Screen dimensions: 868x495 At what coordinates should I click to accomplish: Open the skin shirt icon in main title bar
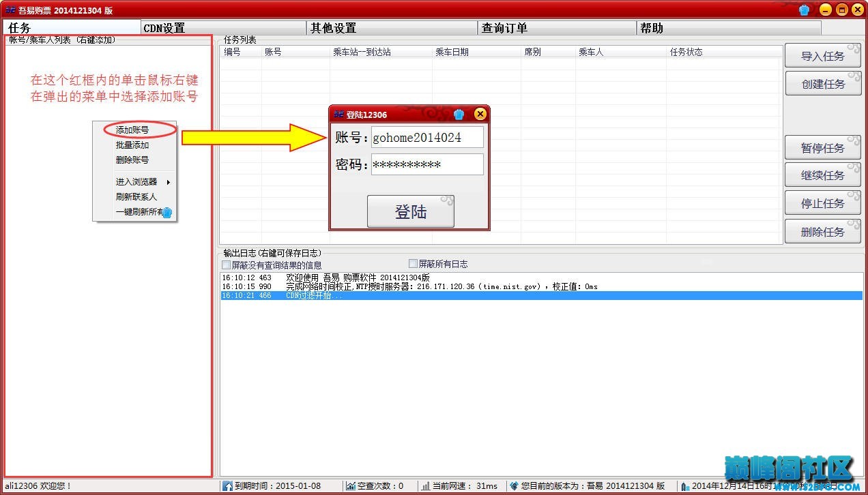click(x=804, y=10)
